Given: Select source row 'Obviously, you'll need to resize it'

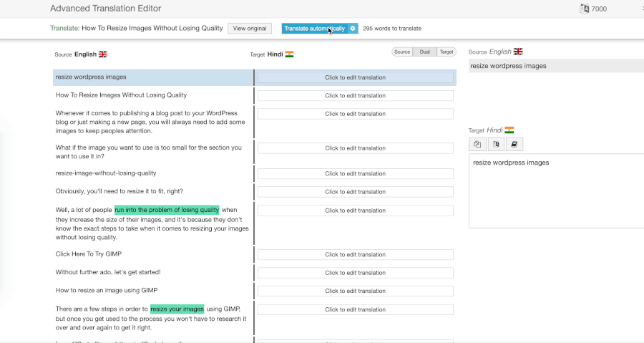Looking at the screenshot, I should coord(119,191).
